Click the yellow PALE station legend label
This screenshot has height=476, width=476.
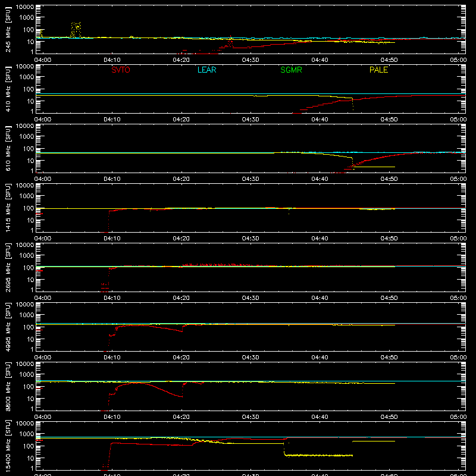[x=378, y=70]
